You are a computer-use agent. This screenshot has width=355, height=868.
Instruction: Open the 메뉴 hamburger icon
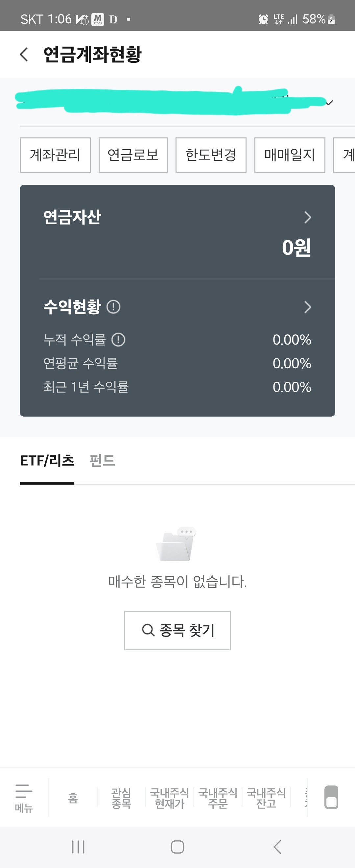24,797
